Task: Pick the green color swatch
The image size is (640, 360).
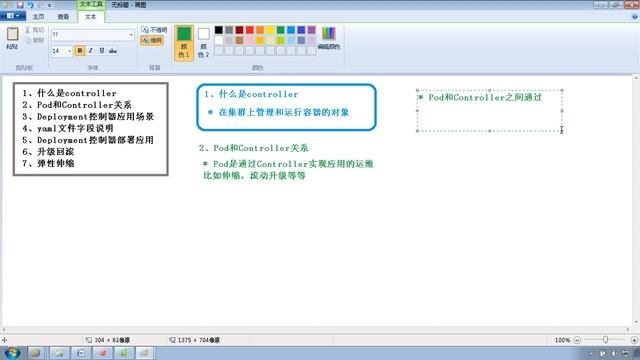Action: tap(280, 30)
